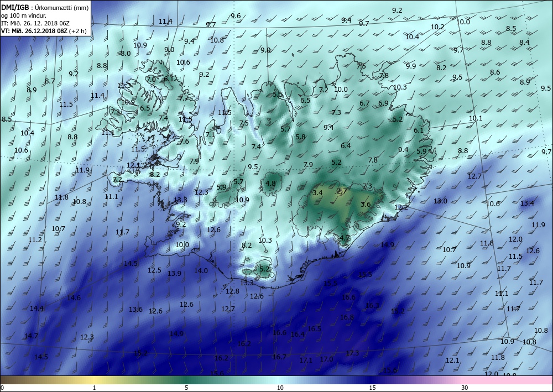Image resolution: width=553 pixels, height=392 pixels.
Task: Click the map value 11.3
Action: point(124,85)
